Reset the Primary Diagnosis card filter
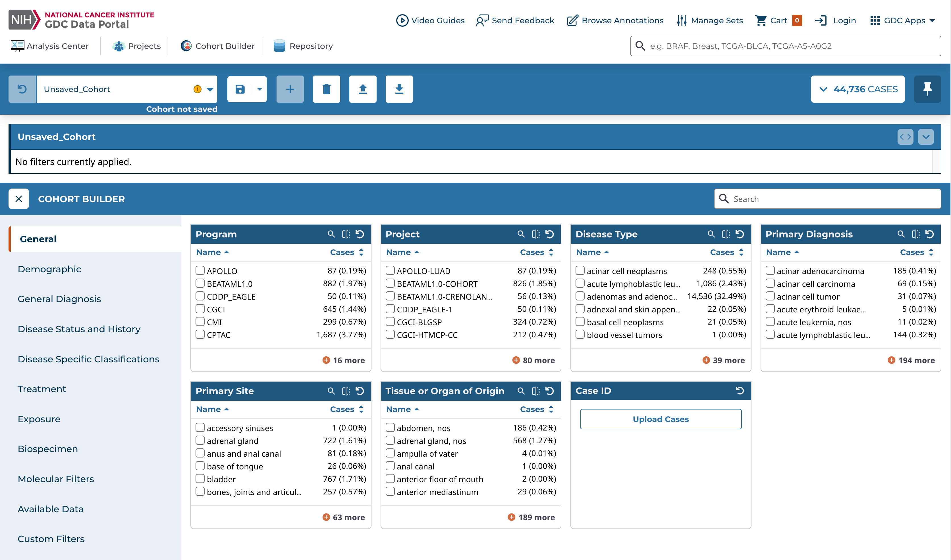 929,234
